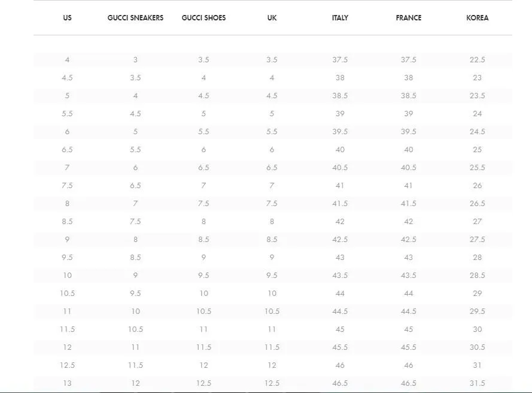
Task: Select US size 10.5 cell
Action: click(x=67, y=293)
